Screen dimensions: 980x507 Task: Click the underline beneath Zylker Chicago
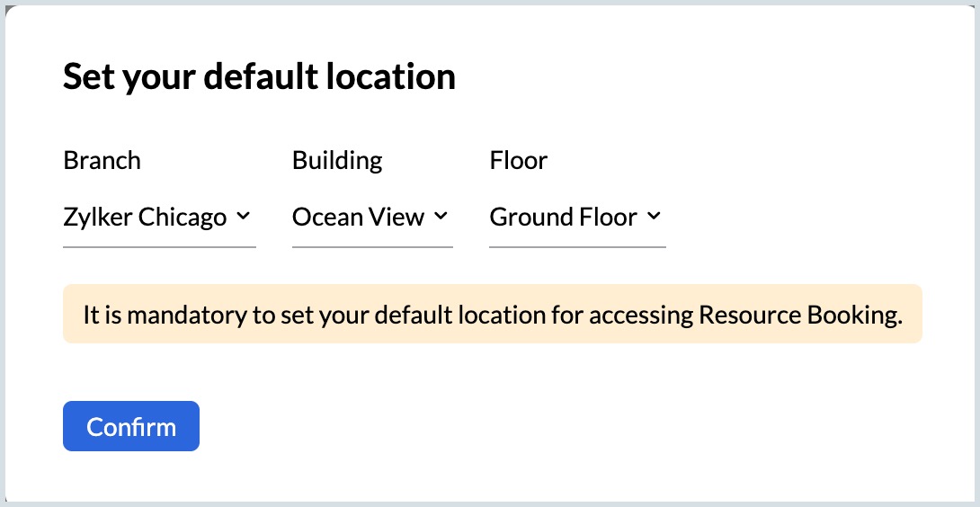click(x=159, y=246)
